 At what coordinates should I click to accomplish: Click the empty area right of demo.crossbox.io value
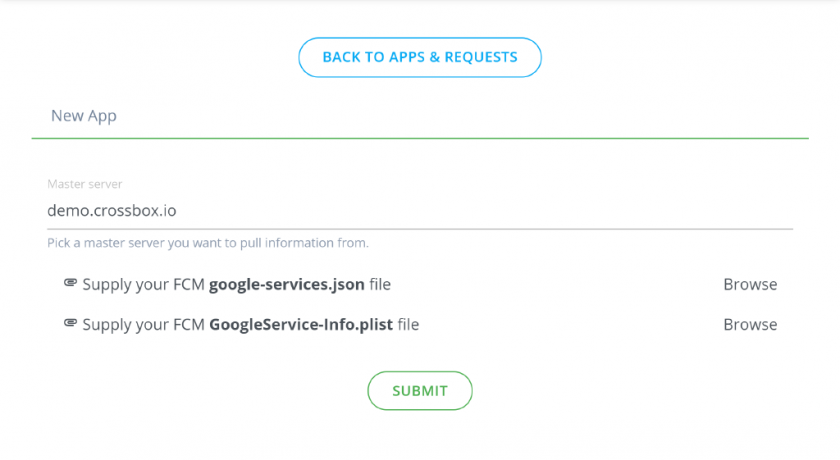pyautogui.click(x=482, y=210)
